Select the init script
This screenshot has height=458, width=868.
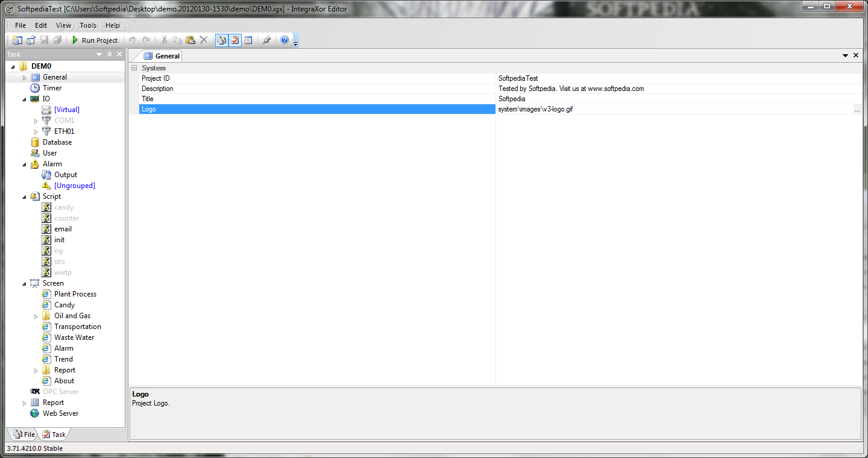[59, 240]
